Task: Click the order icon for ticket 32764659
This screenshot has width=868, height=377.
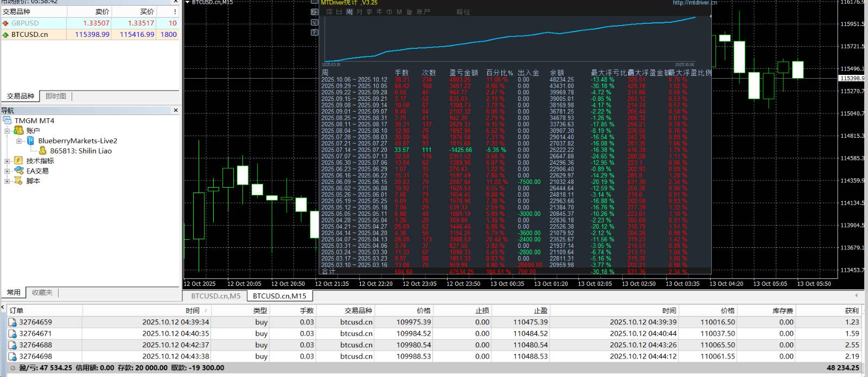Action: (x=12, y=322)
